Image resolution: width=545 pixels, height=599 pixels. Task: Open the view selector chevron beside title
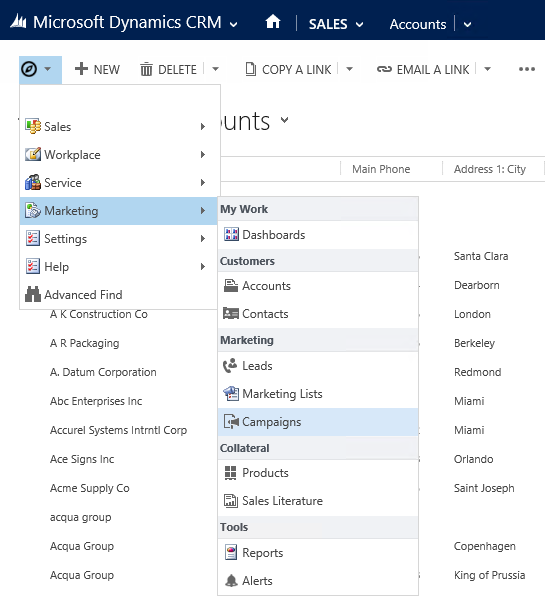pos(284,120)
